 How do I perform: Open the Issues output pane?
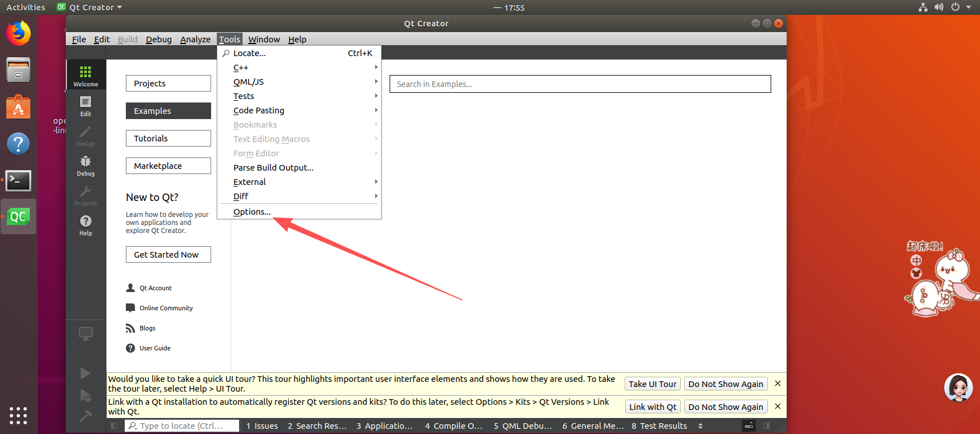coord(262,426)
